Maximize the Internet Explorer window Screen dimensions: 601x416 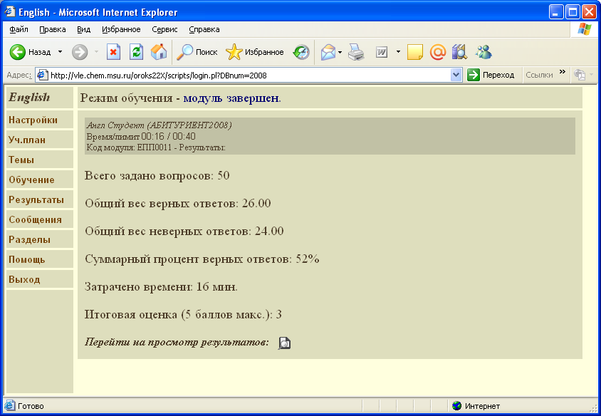pos(573,12)
